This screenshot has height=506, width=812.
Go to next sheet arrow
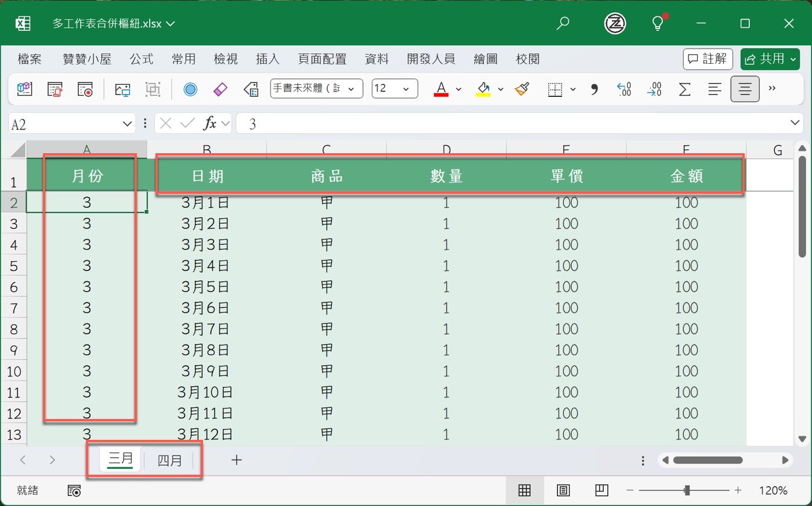tap(52, 460)
